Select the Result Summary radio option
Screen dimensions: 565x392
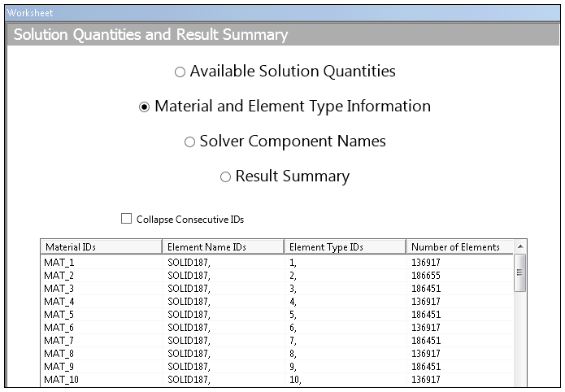(225, 177)
